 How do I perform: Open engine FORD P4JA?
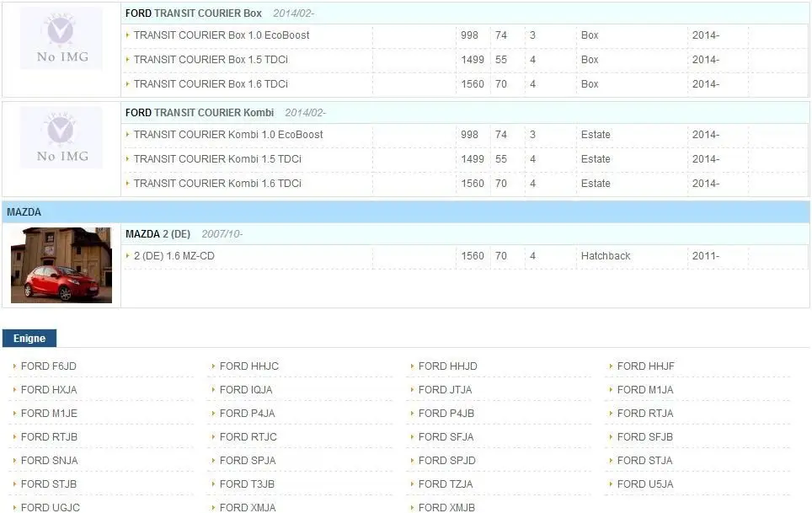coord(248,414)
